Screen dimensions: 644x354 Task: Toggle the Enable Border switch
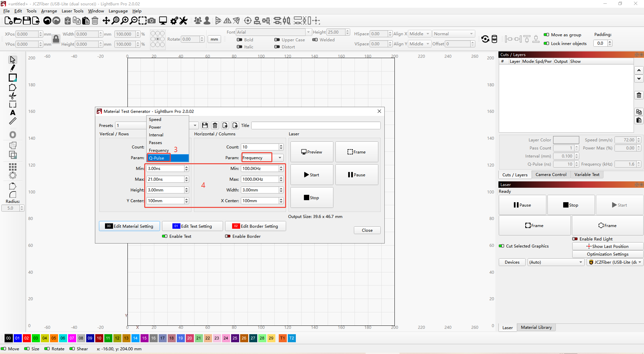(228, 236)
